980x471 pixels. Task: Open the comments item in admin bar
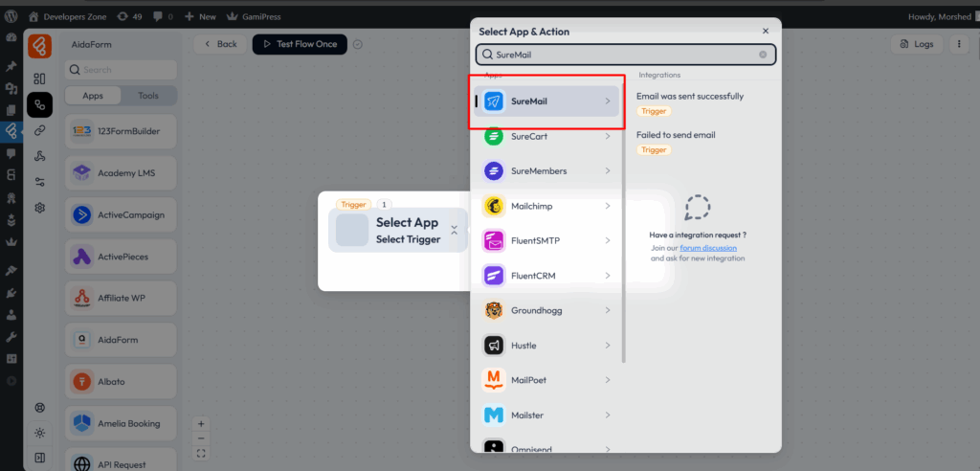click(x=163, y=17)
